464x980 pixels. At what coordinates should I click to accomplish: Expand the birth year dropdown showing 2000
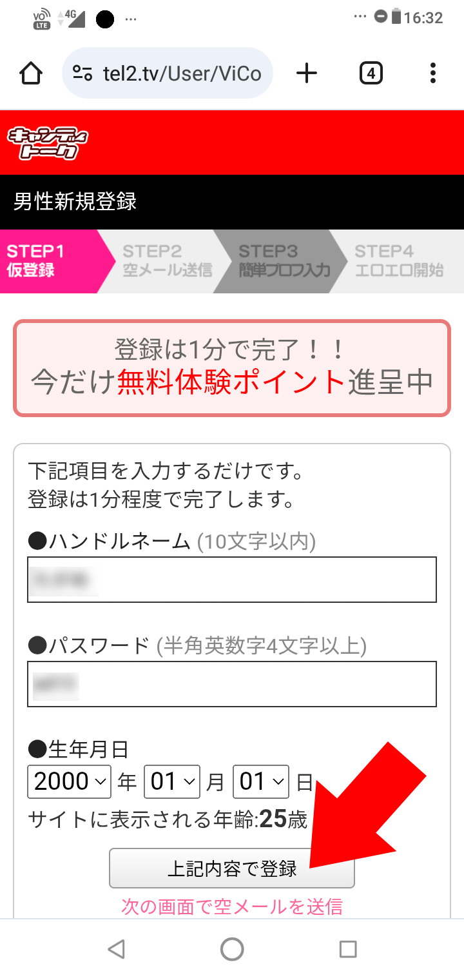pyautogui.click(x=70, y=782)
